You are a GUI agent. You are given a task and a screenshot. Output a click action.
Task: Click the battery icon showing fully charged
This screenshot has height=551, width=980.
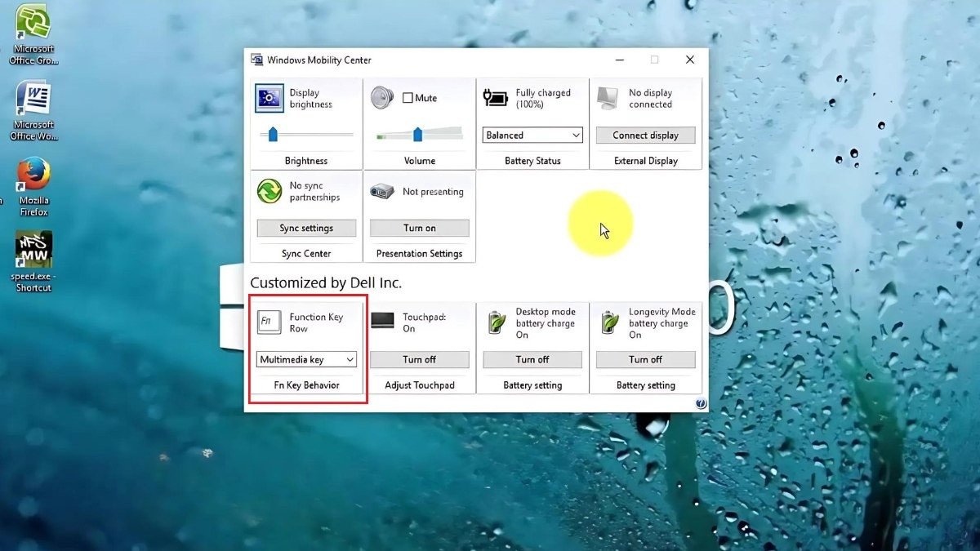click(495, 97)
